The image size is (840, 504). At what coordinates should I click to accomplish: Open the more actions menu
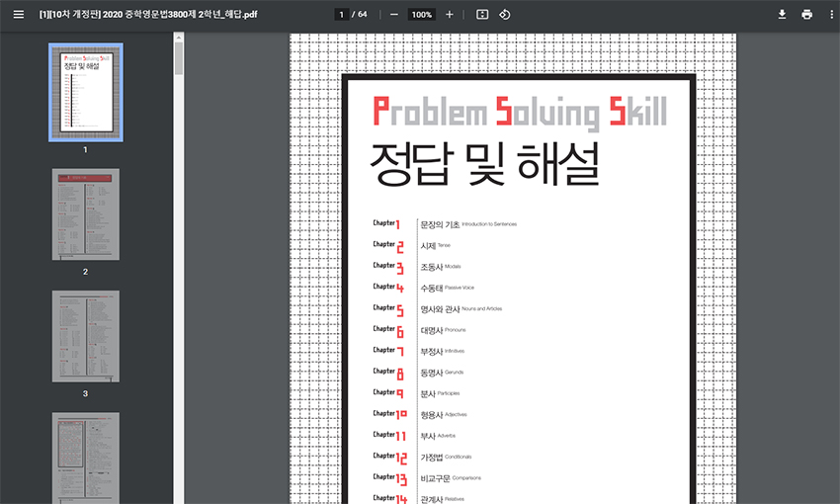(831, 15)
